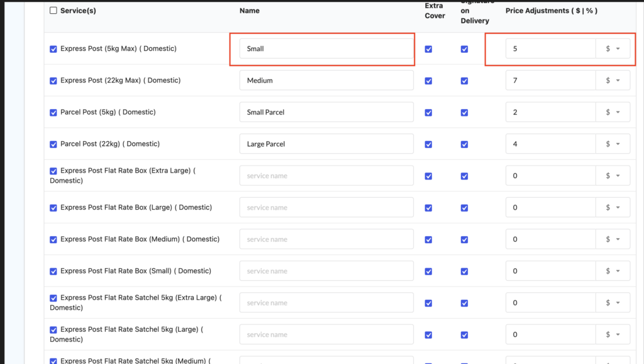Click service name field for Satchel 5kg (Extra Large)
The height and width of the screenshot is (364, 644).
(326, 303)
